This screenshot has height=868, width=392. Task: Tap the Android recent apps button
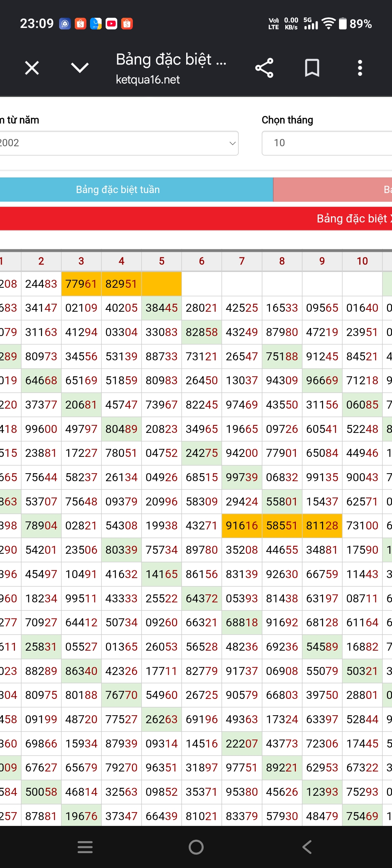(85, 847)
